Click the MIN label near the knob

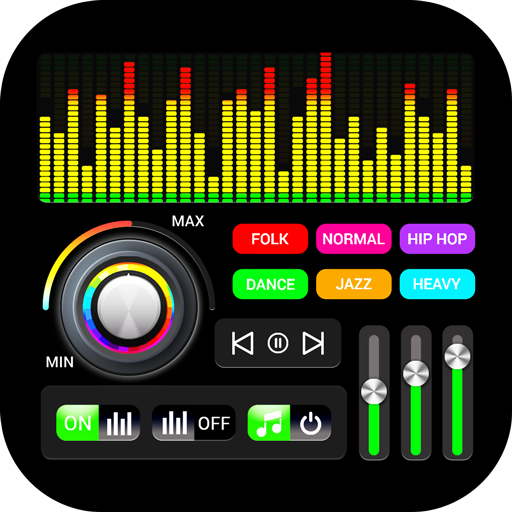(x=60, y=362)
